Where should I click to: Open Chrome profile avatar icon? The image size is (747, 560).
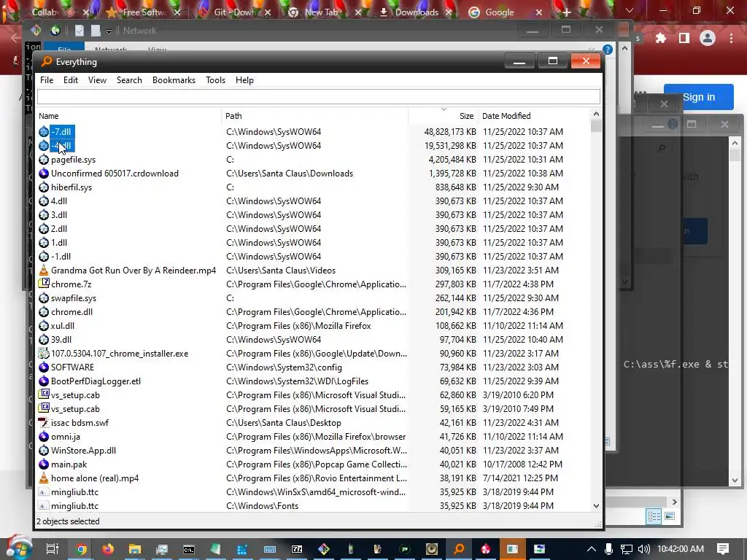click(x=708, y=38)
